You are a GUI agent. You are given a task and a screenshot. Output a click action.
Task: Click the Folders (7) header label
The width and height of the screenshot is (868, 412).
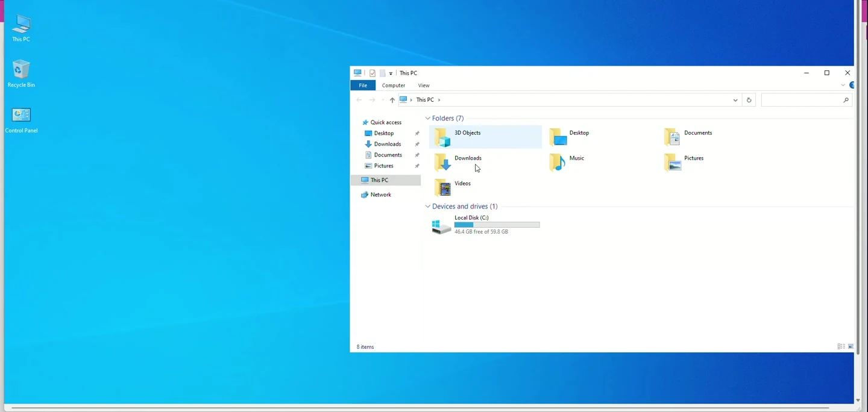448,119
